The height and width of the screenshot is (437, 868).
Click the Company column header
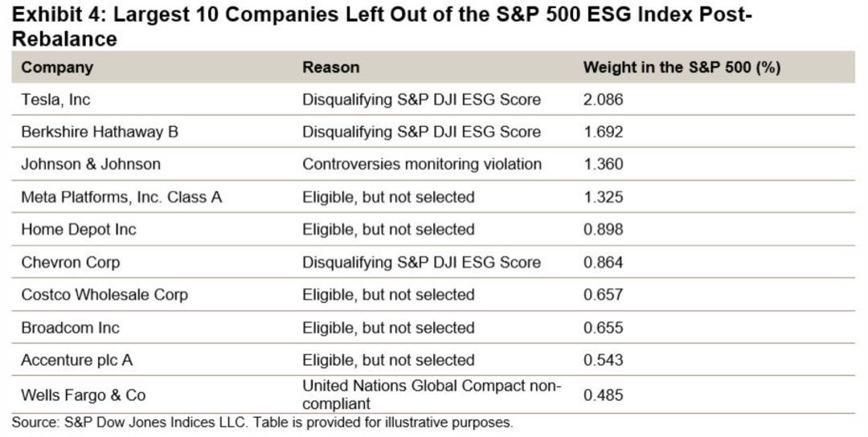coord(57,67)
